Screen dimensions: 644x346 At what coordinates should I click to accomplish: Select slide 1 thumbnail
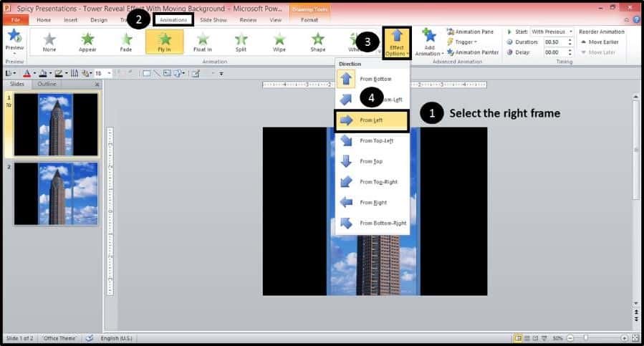pos(56,125)
